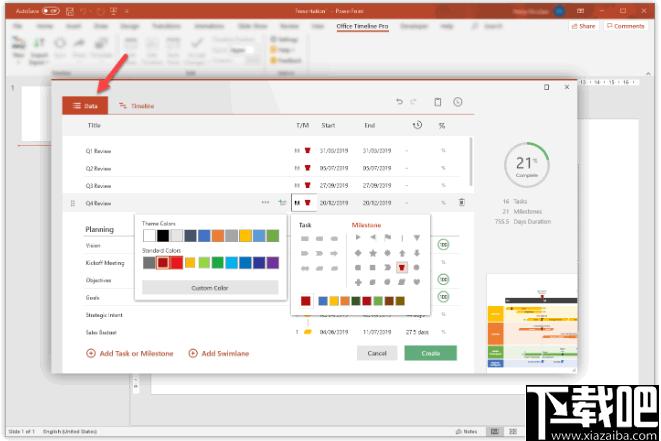Open the File ribbon tab
The height and width of the screenshot is (441, 661).
(x=17, y=26)
